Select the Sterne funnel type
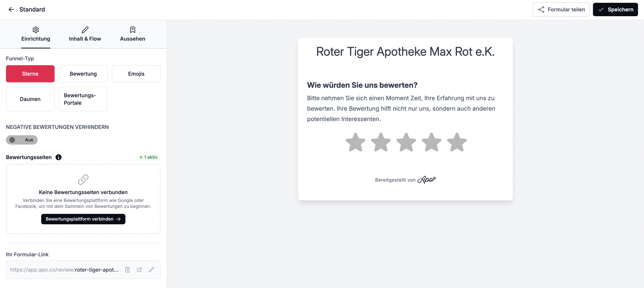 pyautogui.click(x=30, y=74)
